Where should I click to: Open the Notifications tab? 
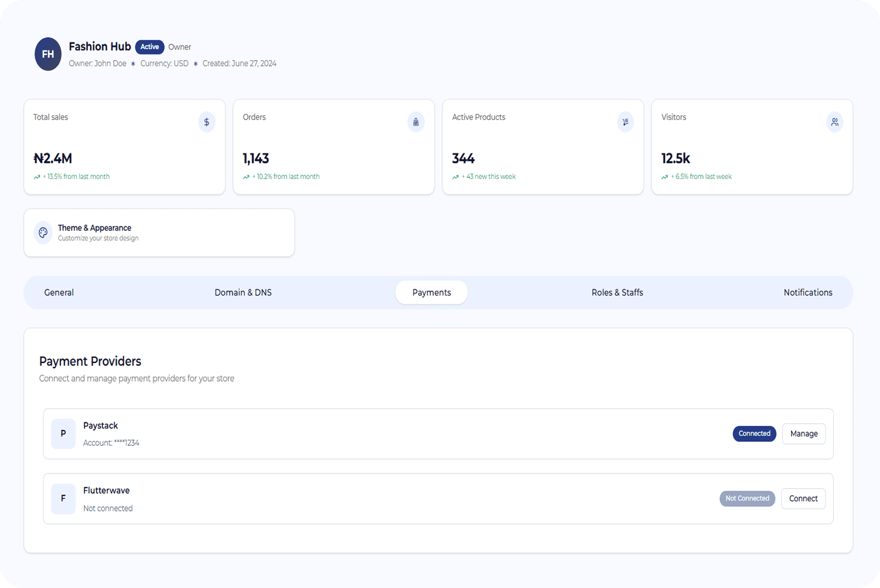point(808,292)
